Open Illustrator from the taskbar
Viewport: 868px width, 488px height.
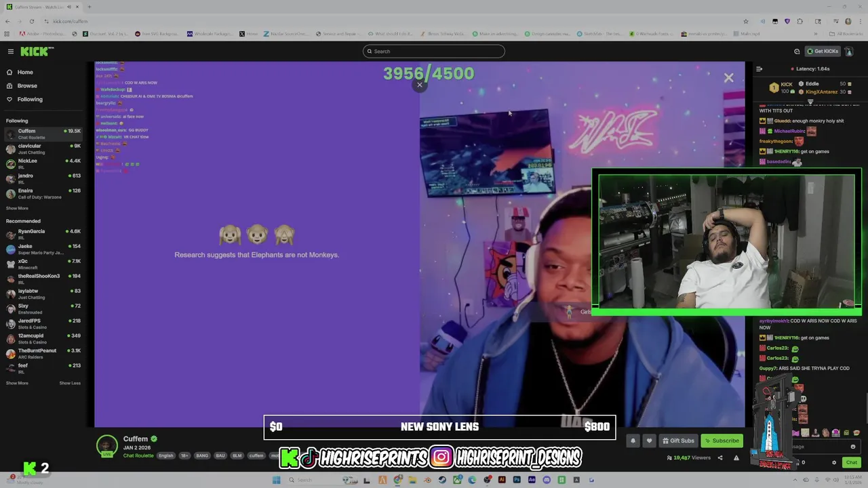pyautogui.click(x=502, y=480)
